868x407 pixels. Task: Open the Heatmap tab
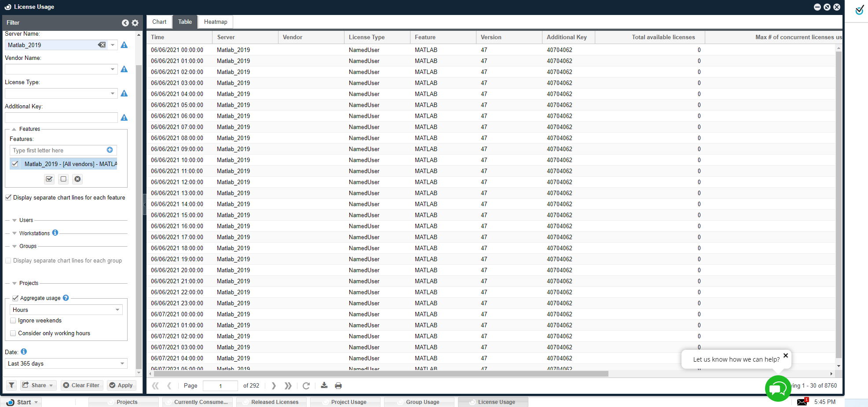216,22
